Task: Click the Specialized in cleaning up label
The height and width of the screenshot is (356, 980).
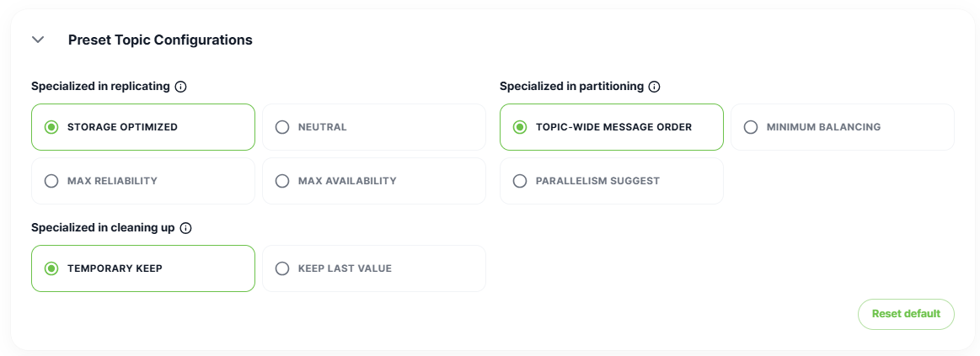Action: tap(103, 227)
